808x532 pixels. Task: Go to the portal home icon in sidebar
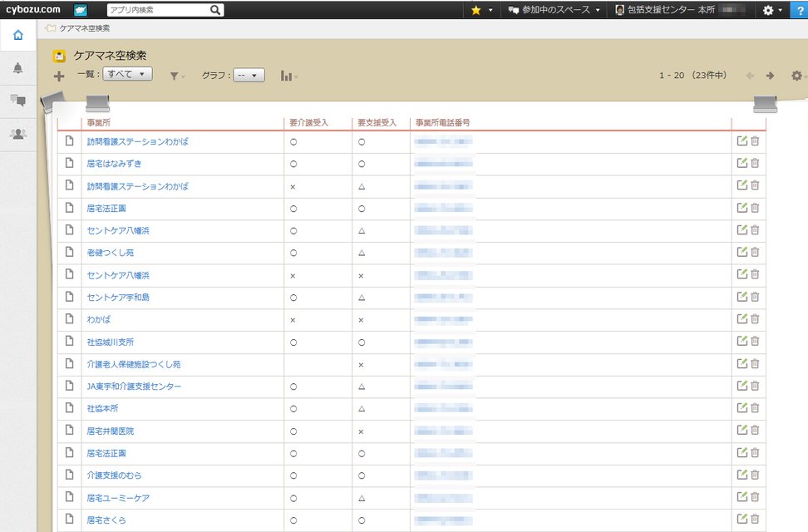(x=18, y=35)
